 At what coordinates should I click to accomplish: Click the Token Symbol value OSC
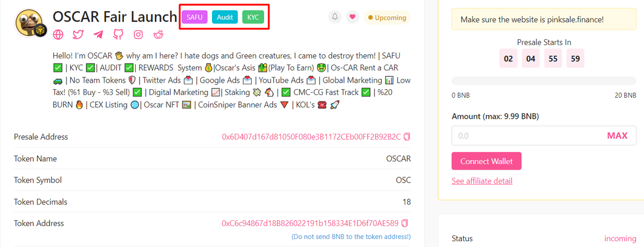(x=403, y=180)
